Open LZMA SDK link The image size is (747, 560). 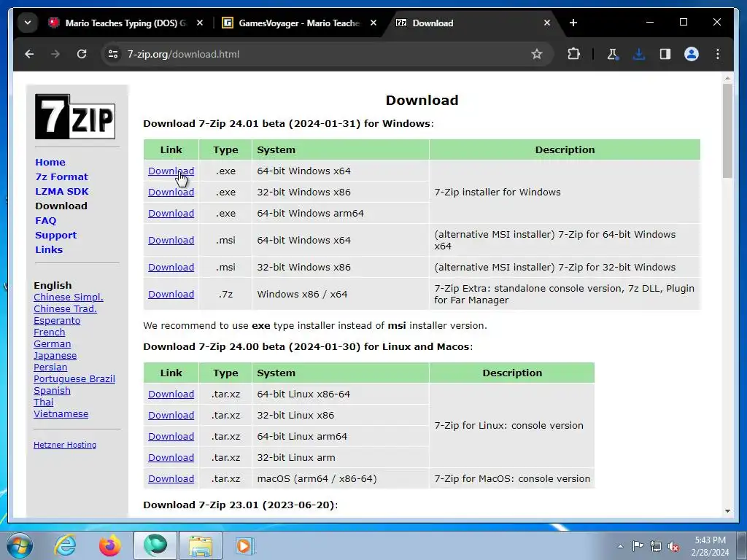point(62,192)
